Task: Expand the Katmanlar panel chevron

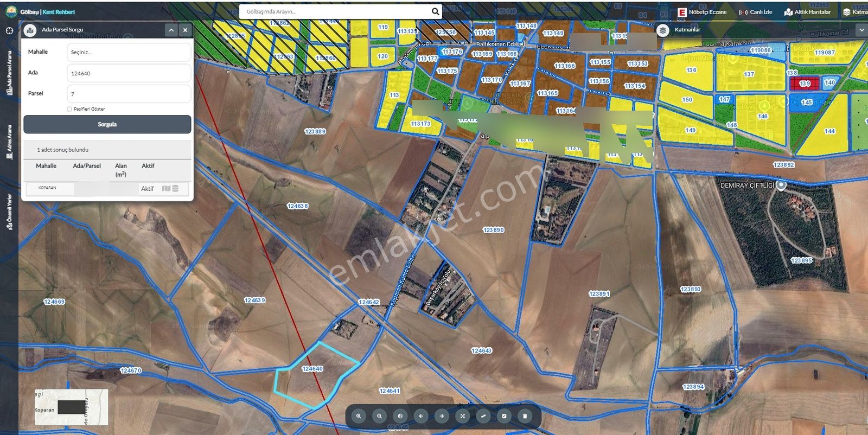Action: [861, 30]
